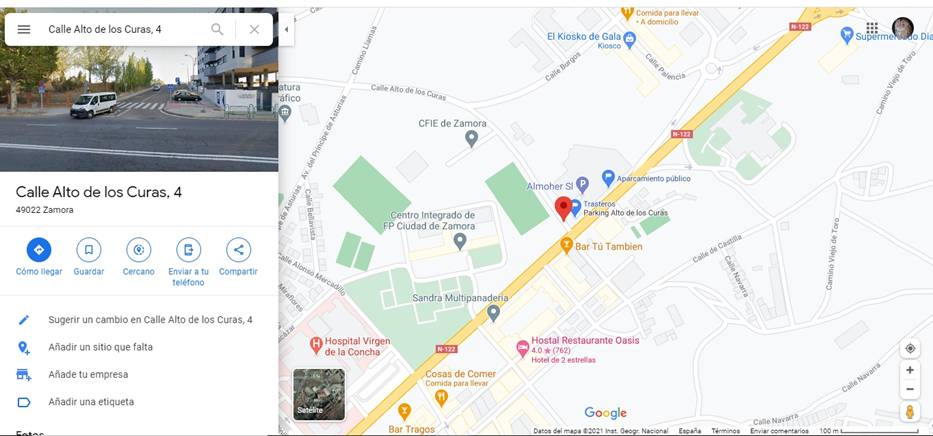Open Términos link at bottom
This screenshot has height=436, width=933.
point(725,431)
